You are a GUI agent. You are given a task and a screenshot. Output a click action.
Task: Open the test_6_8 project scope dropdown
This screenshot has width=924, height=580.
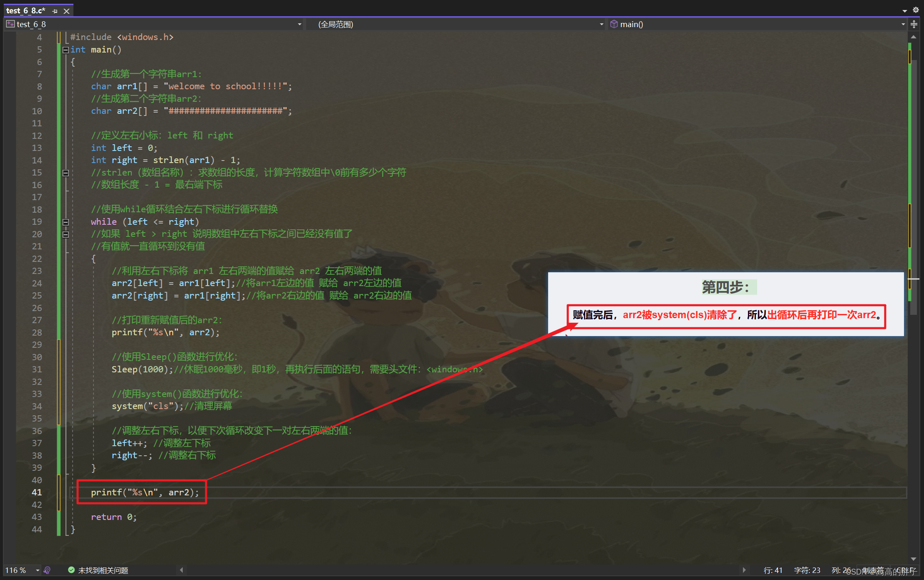[x=300, y=24]
